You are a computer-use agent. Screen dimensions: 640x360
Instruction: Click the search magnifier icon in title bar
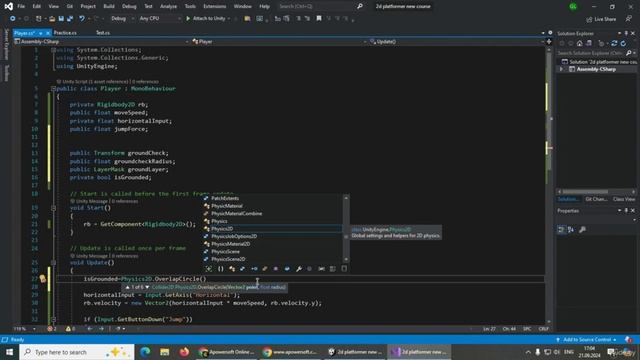tap(360, 6)
